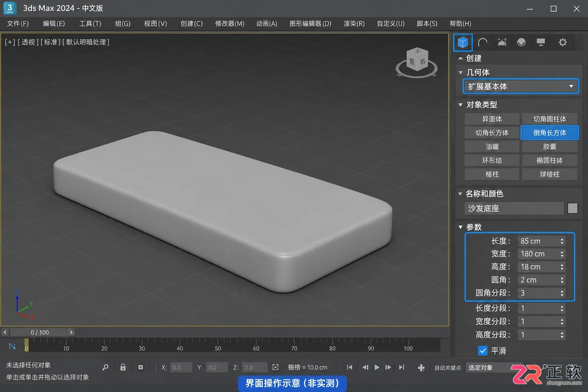Screen dimensions: 588x392
Task: Click the search magnifier icon in status bar
Action: (x=105, y=367)
